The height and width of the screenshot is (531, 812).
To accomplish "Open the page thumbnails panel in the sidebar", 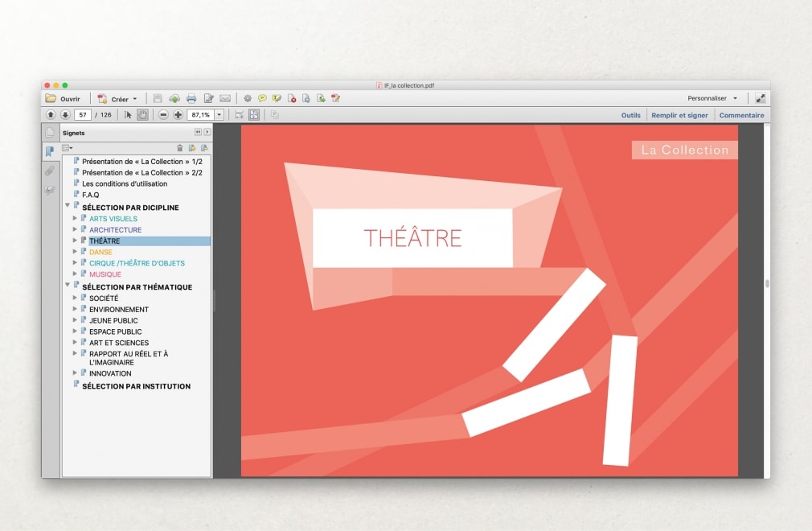I will tap(50, 133).
